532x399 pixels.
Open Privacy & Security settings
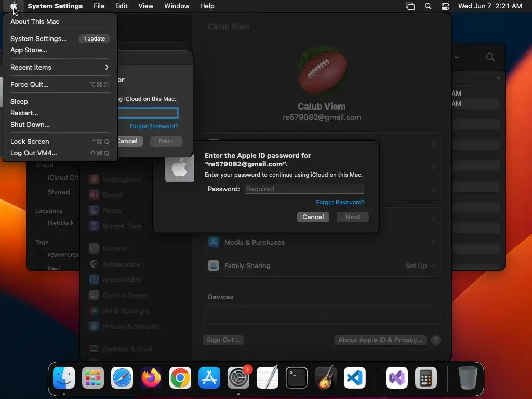coord(124,326)
